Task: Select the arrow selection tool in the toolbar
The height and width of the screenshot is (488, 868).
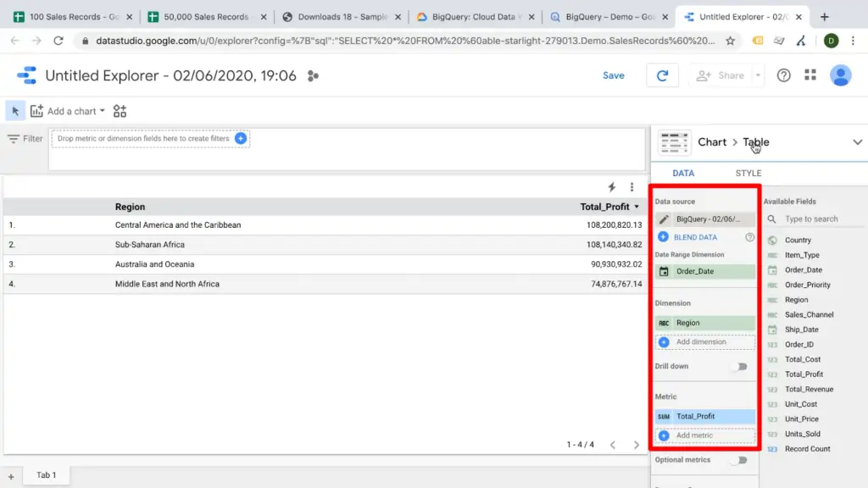Action: [x=13, y=110]
